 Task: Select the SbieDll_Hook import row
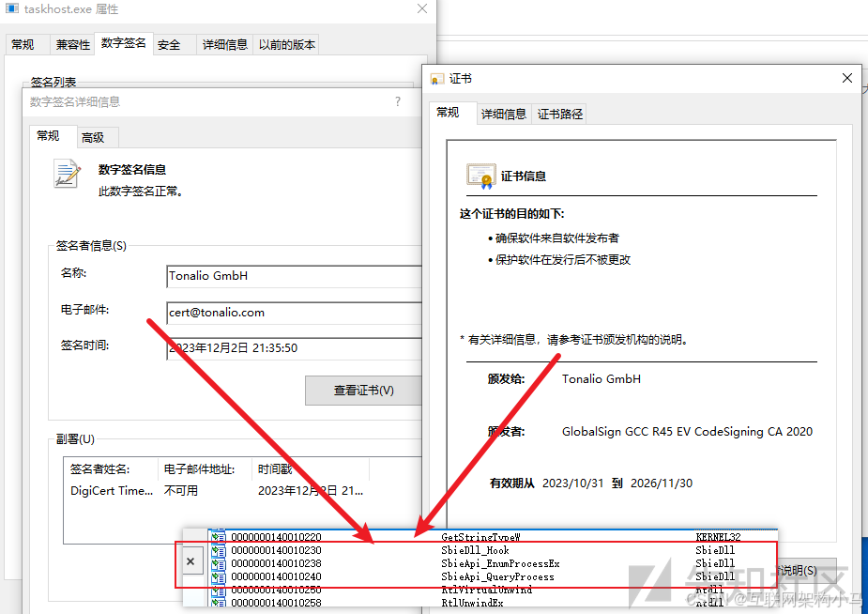[x=493, y=550]
